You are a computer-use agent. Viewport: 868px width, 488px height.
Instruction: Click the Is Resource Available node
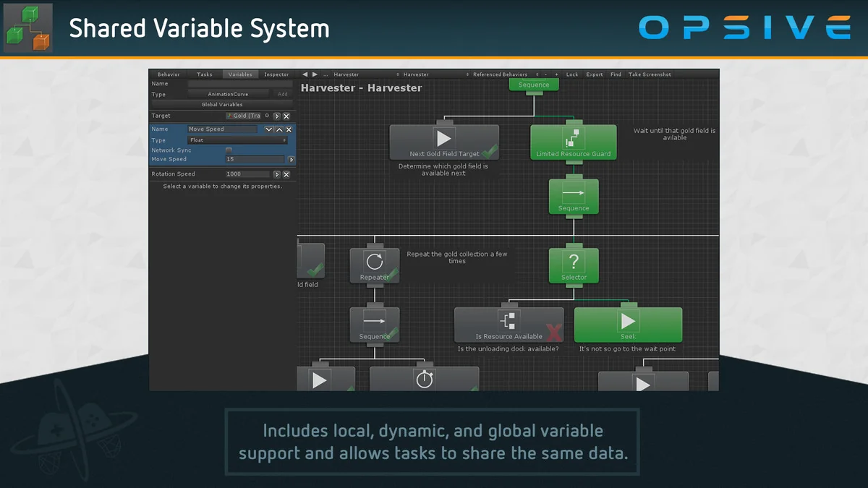tap(509, 325)
